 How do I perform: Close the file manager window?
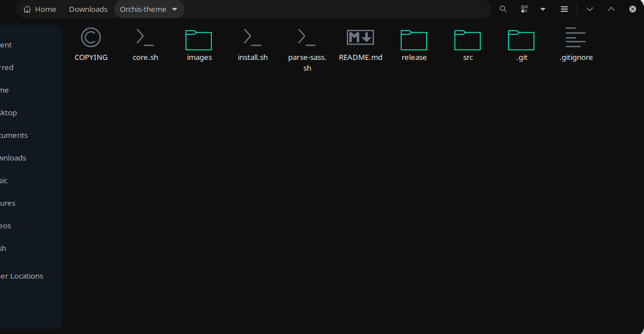[633, 9]
